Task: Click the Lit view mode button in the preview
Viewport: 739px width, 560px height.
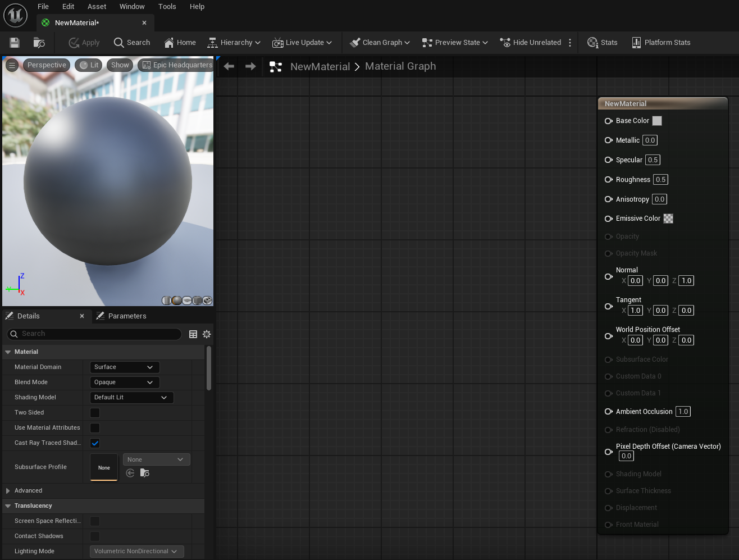Action: pyautogui.click(x=89, y=65)
